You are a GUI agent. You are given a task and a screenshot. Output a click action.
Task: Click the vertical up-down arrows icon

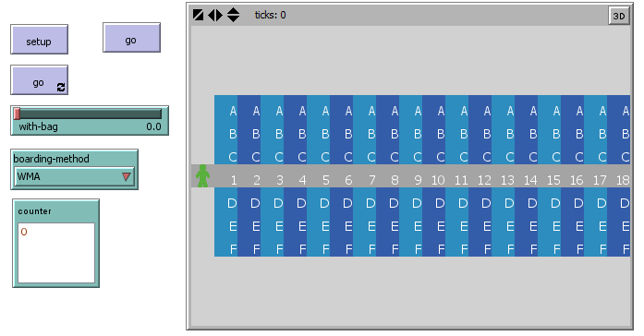233,15
